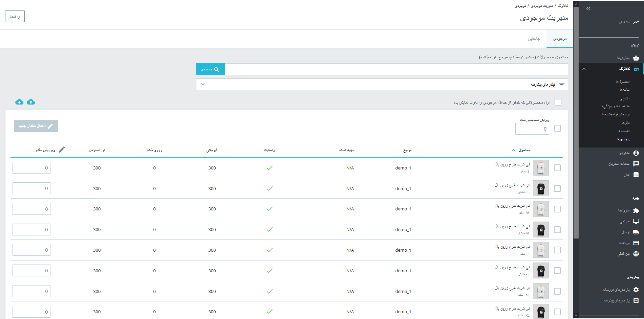The width and height of the screenshot is (644, 319).
Task: Open Shop Parameters (پارامترهای فروشگاه) gear icon
Action: tap(636, 290)
